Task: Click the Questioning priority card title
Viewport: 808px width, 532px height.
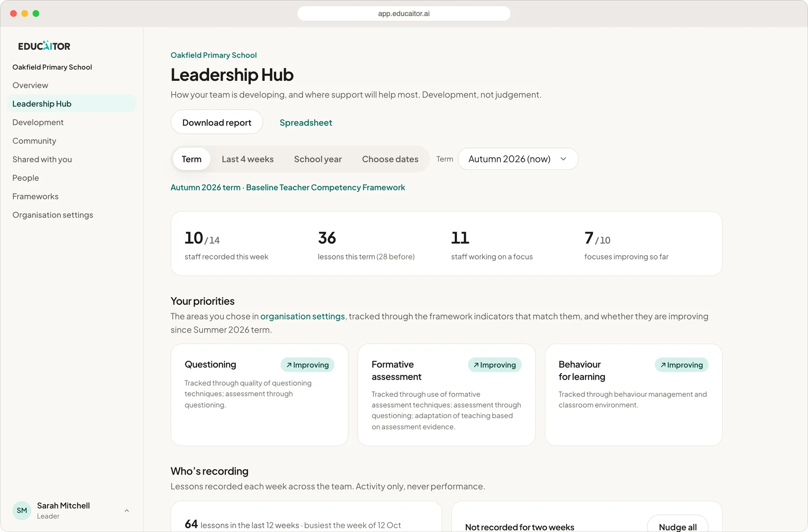Action: tap(210, 365)
